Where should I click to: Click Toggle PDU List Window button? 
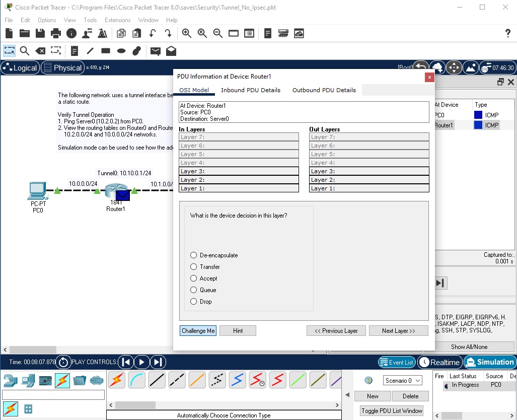pos(392,411)
